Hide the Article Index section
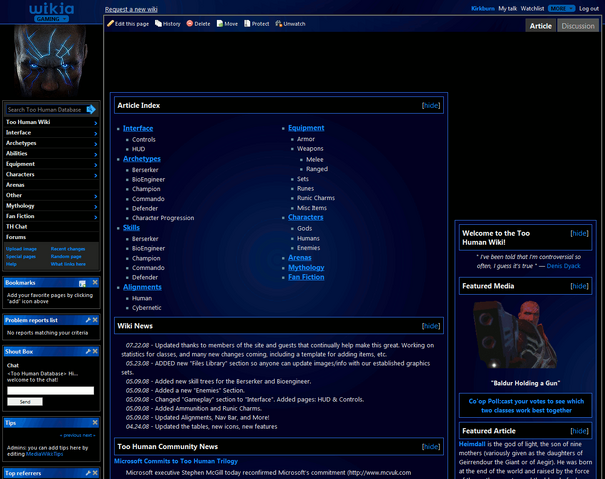Image resolution: width=605 pixels, height=479 pixels. point(431,105)
